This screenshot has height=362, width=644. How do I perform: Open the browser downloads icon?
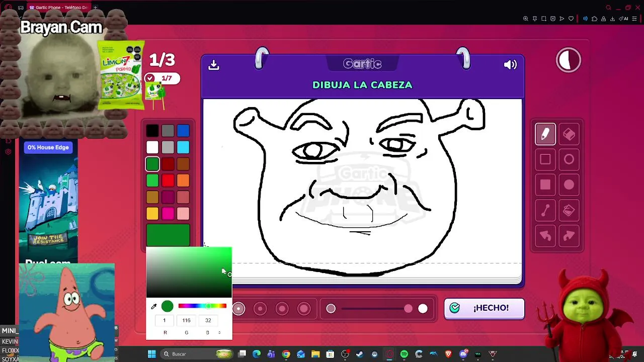tap(612, 19)
